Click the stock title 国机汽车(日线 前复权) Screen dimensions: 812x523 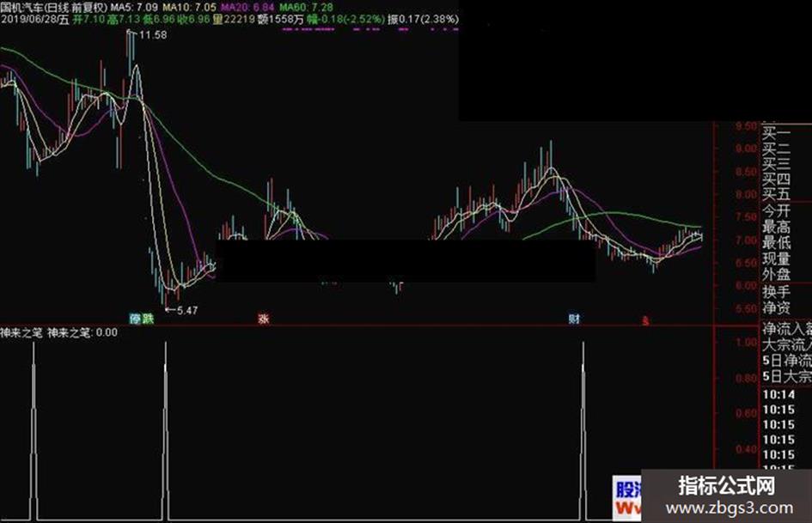54,7
